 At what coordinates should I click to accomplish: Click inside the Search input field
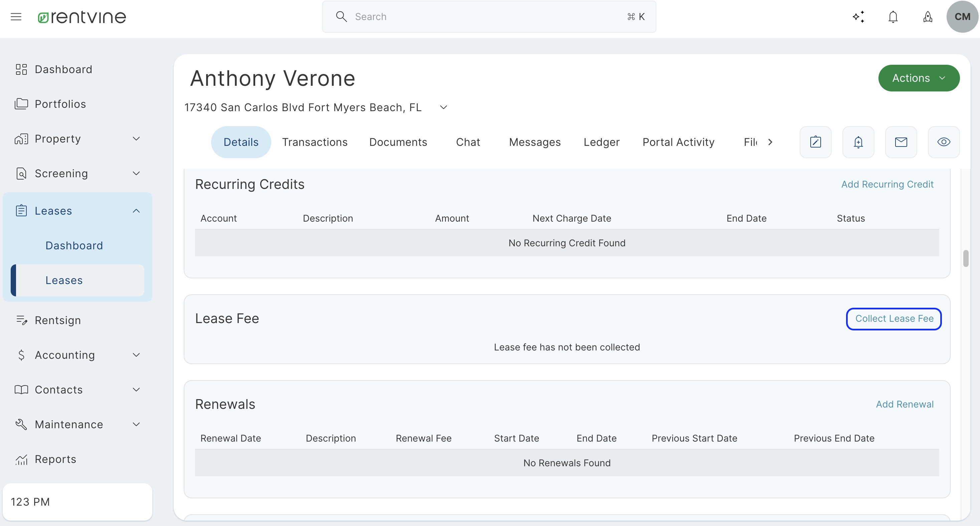[x=489, y=17]
